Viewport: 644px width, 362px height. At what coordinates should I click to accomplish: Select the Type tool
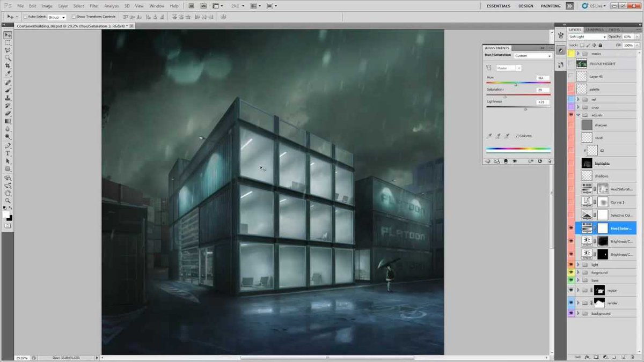tap(8, 153)
